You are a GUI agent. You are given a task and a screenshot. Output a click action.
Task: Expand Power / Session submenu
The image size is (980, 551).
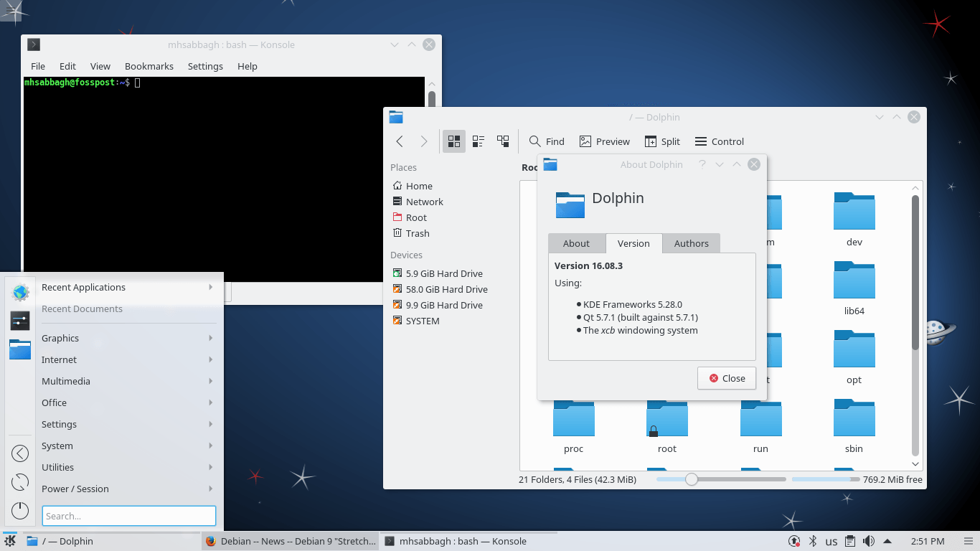(128, 489)
